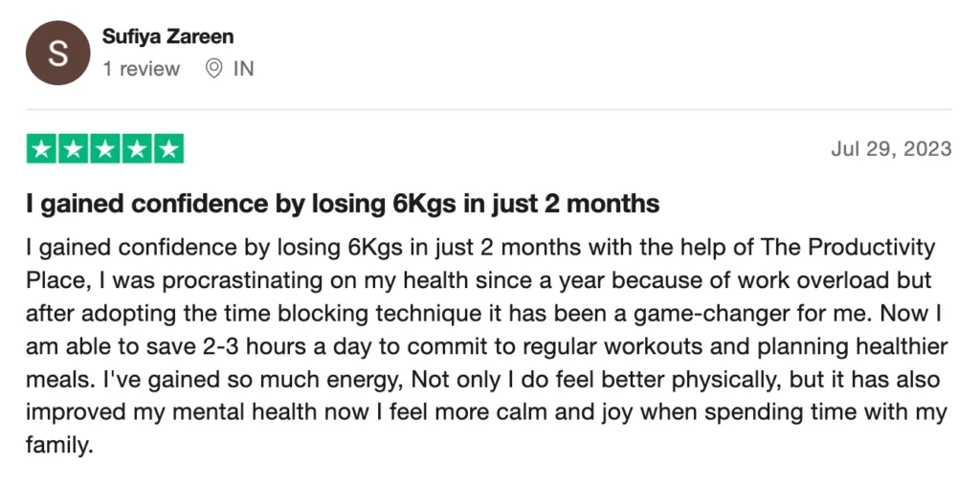The image size is (980, 485).
Task: Open reviewer name Sufiya Zareen
Action: click(167, 37)
